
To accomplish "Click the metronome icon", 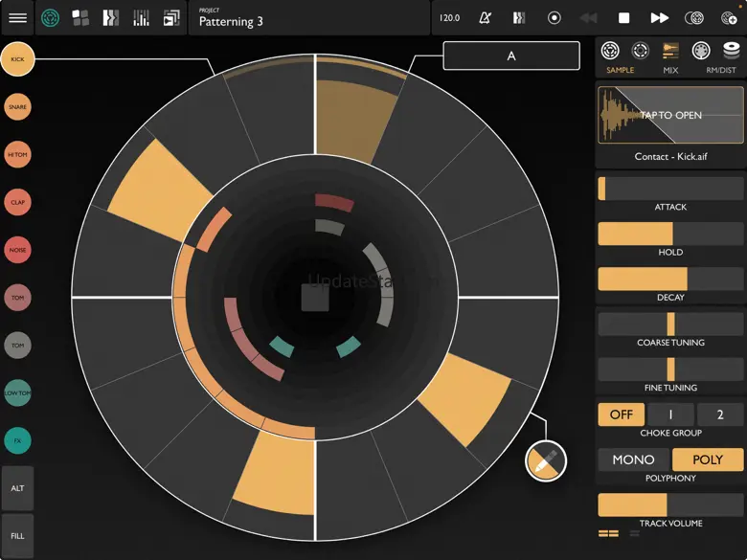I will (x=486, y=18).
